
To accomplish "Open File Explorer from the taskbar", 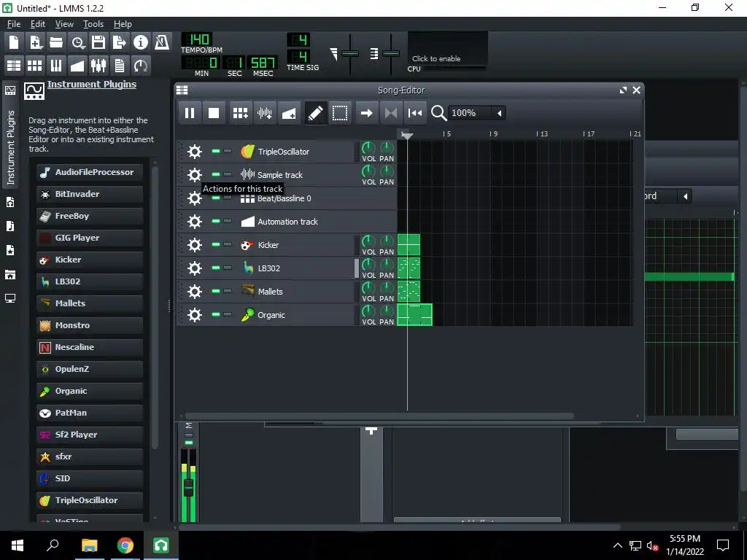I will (89, 545).
